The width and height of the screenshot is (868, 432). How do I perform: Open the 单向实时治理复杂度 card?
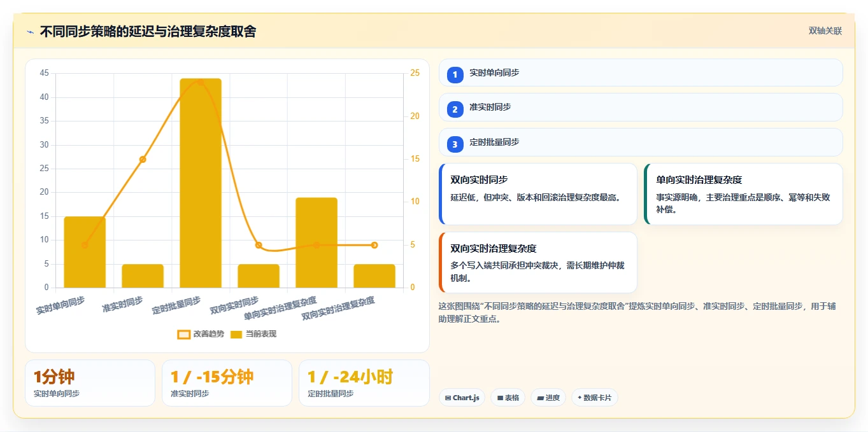(743, 194)
